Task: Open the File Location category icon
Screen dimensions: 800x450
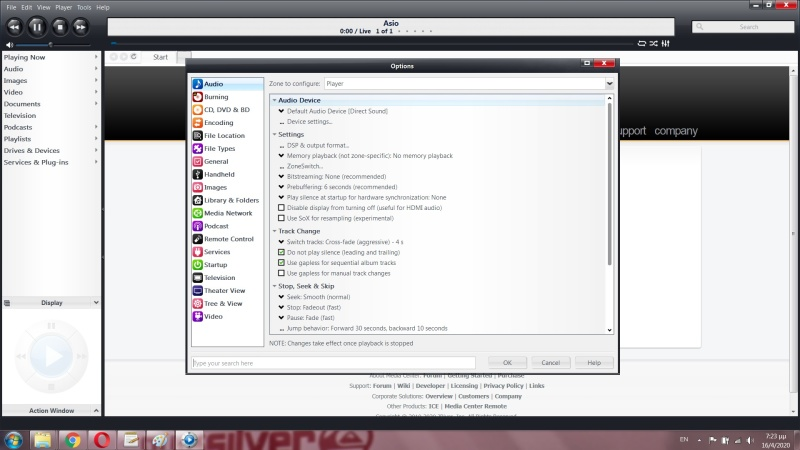Action: click(197, 135)
